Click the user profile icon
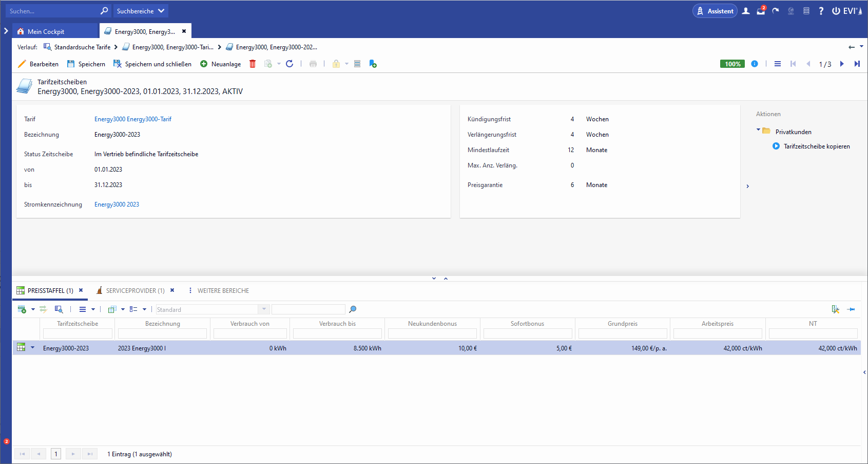This screenshot has width=868, height=464. tap(746, 11)
